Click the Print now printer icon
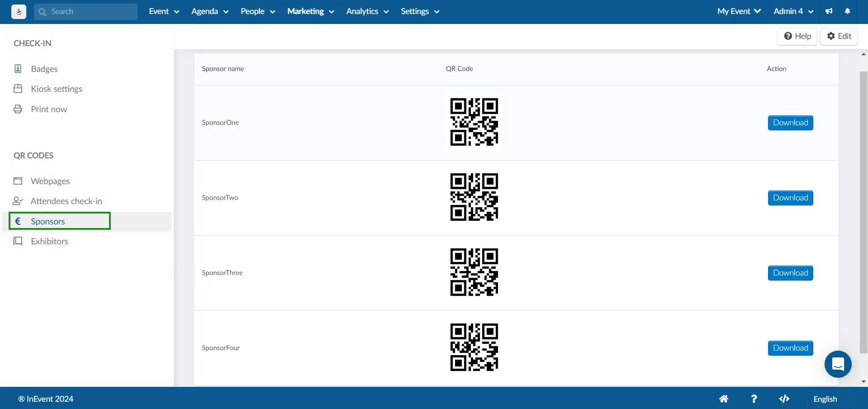 coord(18,109)
